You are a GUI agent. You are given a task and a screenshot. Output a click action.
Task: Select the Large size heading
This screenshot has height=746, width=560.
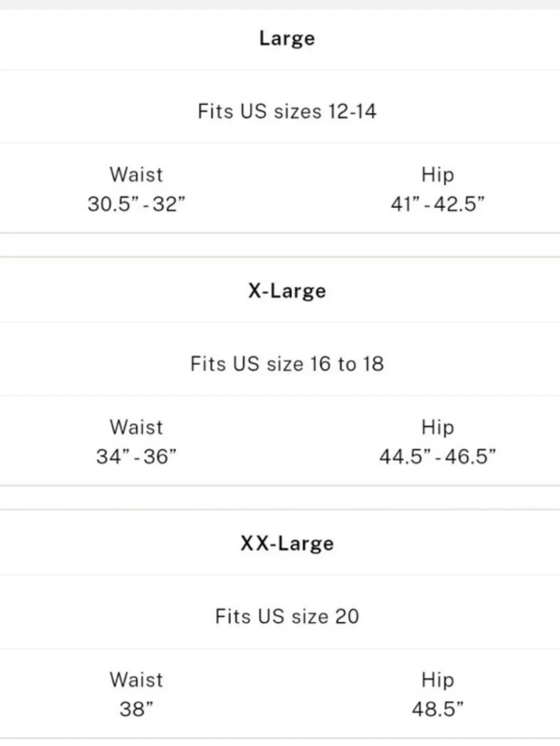tap(287, 38)
